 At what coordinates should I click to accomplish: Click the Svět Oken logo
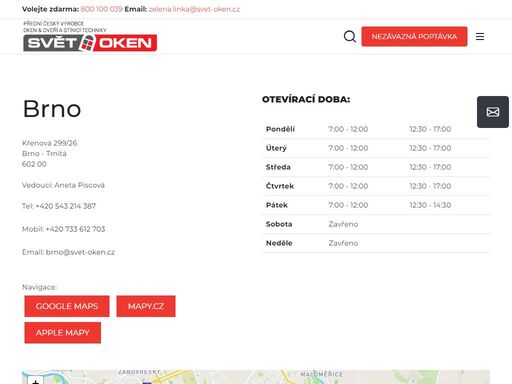tap(90, 36)
